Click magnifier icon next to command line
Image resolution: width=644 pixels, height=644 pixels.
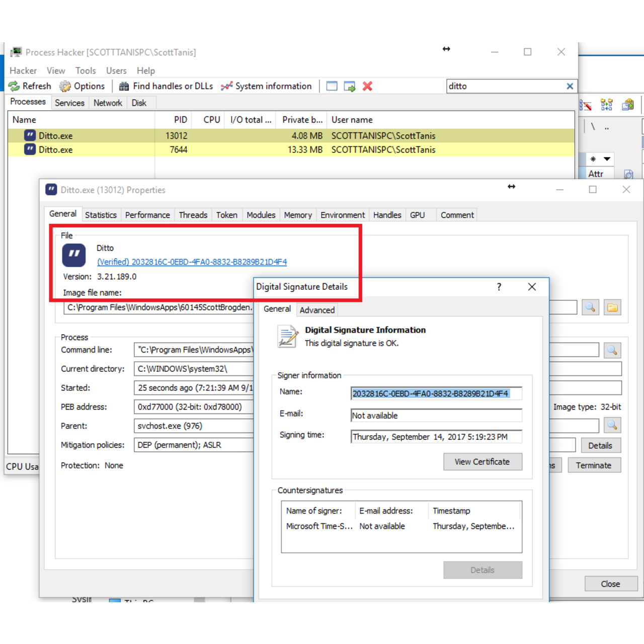tap(612, 350)
